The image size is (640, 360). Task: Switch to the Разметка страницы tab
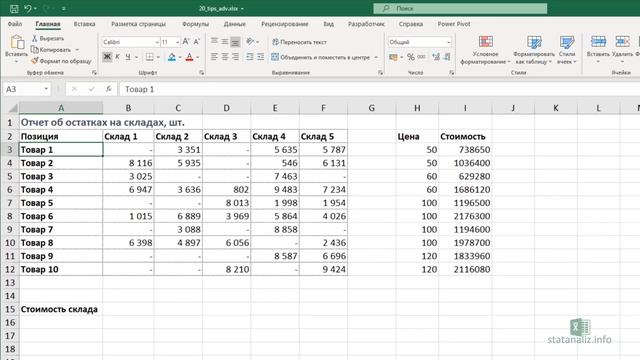click(x=138, y=24)
